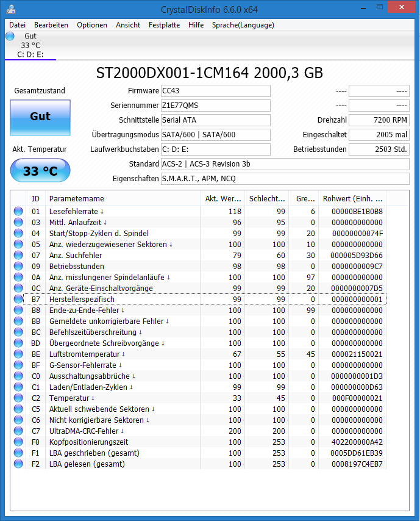Image resolution: width=420 pixels, height=521 pixels.
Task: Click status orb for Übergeordnete Schreibvorgänge
Action: tap(18, 343)
